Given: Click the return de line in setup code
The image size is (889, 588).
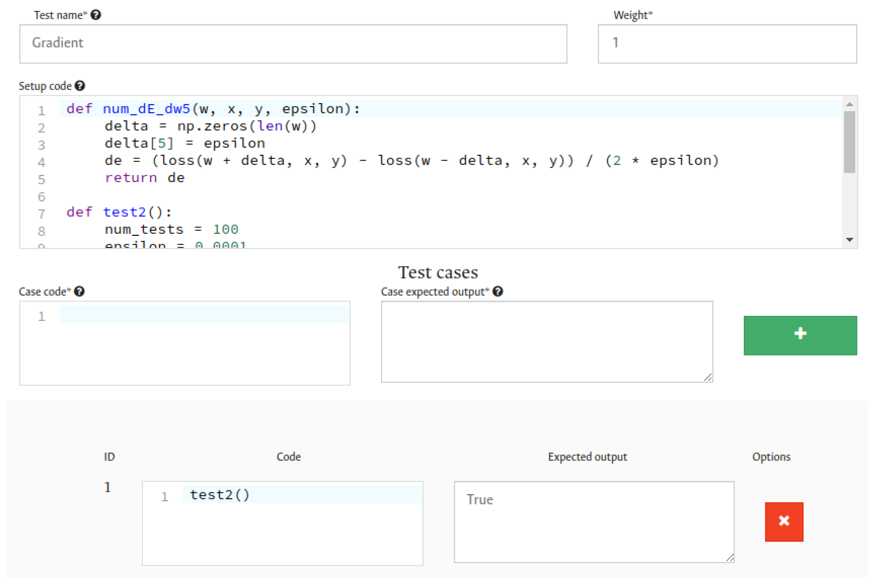Looking at the screenshot, I should [144, 178].
